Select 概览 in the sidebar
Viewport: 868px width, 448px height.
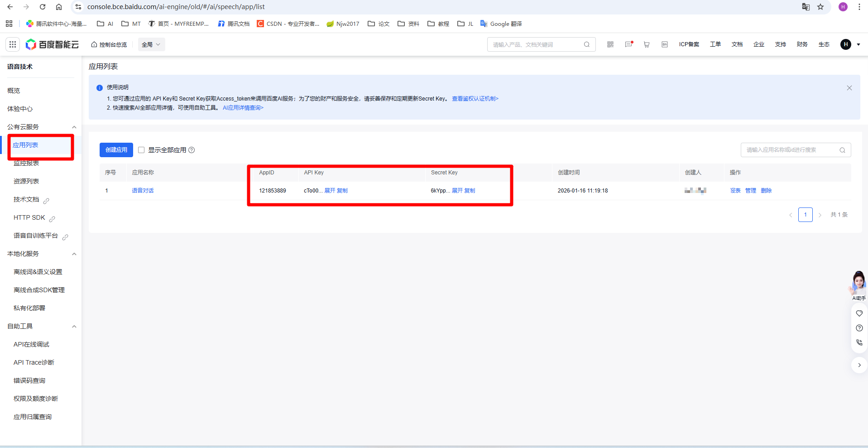point(14,91)
